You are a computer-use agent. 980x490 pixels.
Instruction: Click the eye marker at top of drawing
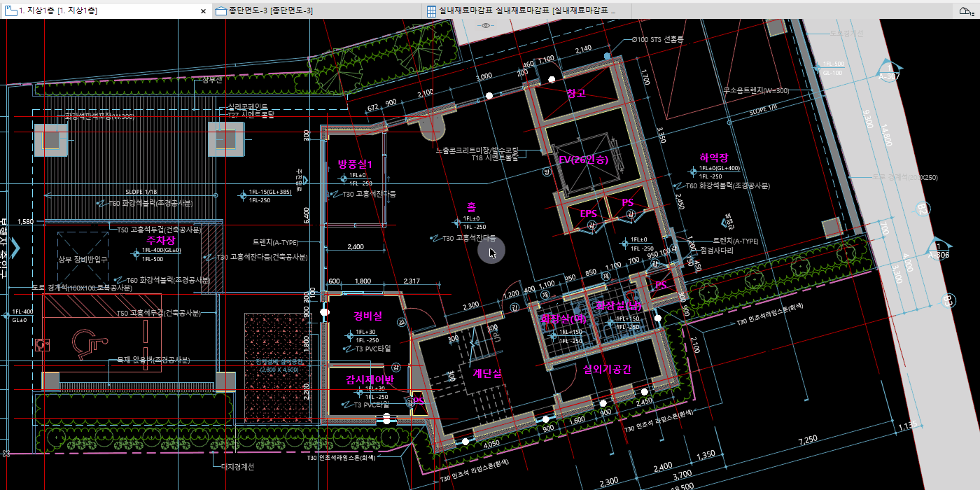486,26
